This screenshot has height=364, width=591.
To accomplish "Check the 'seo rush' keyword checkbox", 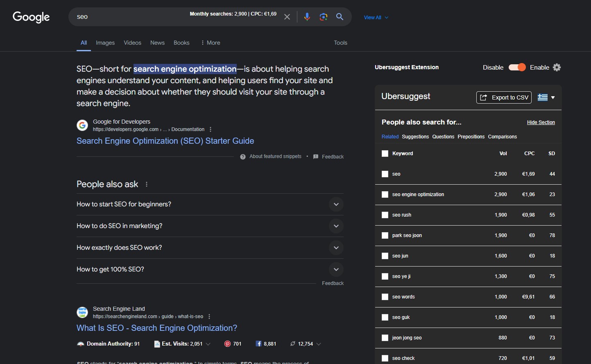I will [x=385, y=215].
